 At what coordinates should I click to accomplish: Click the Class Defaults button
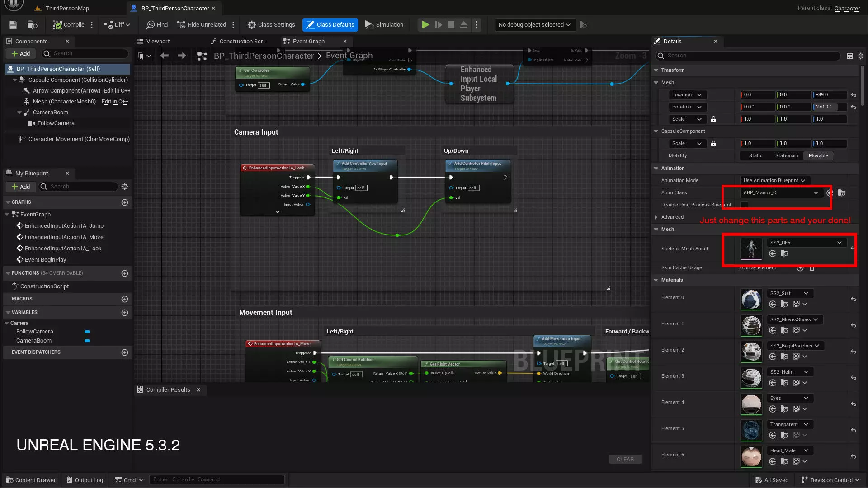click(330, 25)
